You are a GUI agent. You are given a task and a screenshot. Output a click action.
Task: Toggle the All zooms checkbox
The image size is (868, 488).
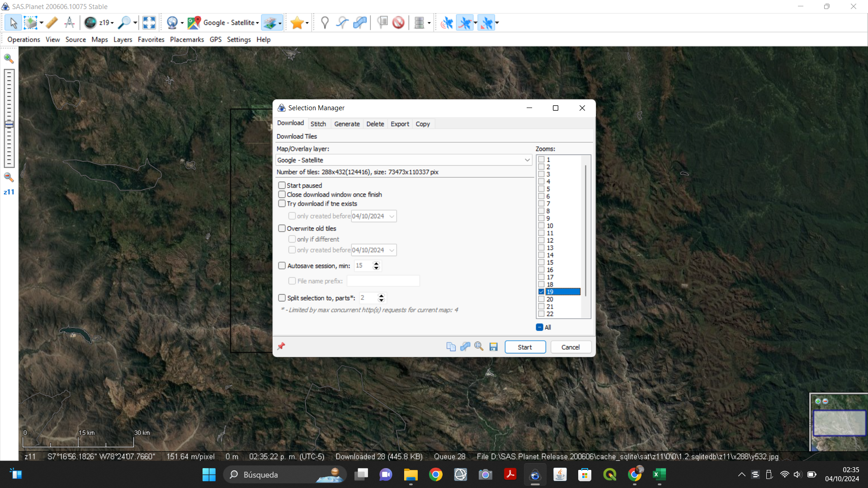coord(539,327)
